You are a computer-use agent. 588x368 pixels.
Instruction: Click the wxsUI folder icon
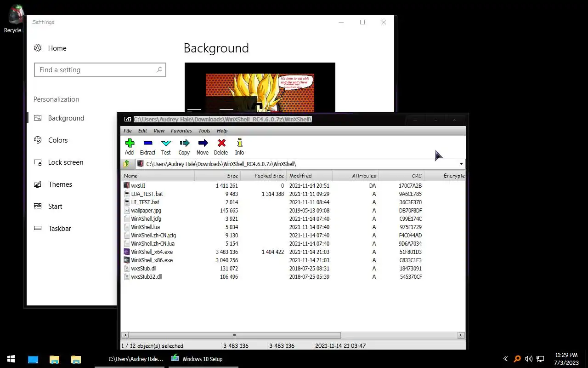[127, 186]
